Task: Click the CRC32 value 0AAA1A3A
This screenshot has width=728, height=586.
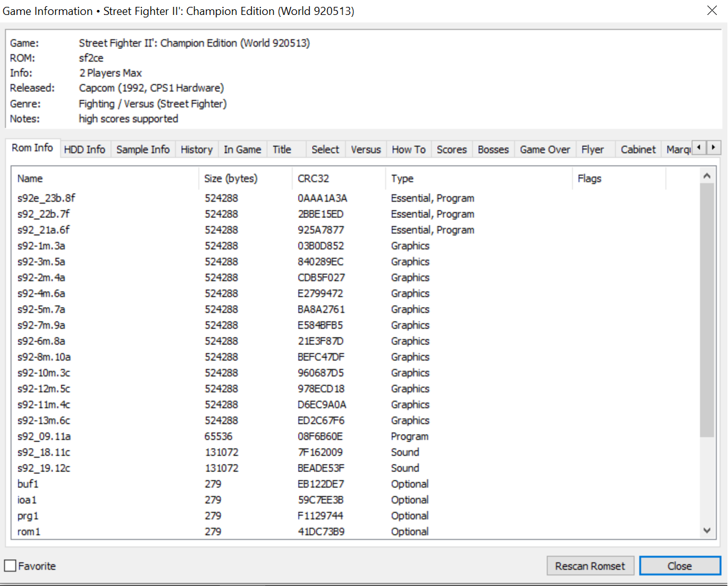Action: pos(322,198)
